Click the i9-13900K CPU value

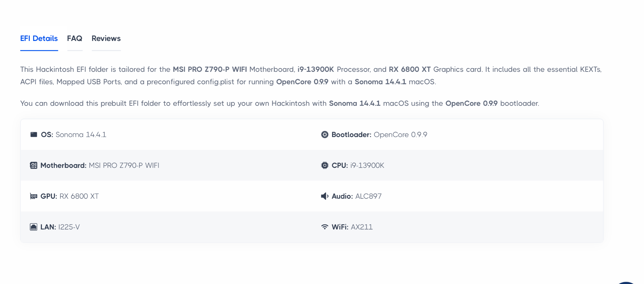tap(367, 165)
